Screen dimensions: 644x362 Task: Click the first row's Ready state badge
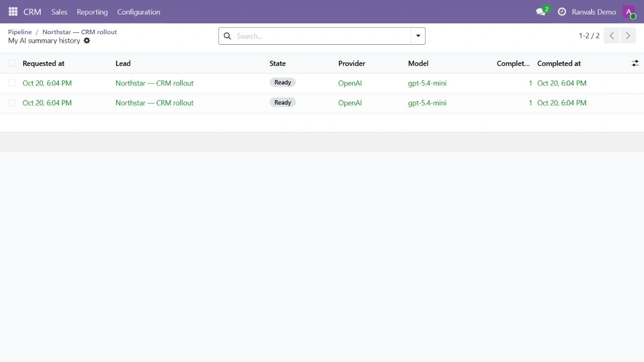[283, 82]
